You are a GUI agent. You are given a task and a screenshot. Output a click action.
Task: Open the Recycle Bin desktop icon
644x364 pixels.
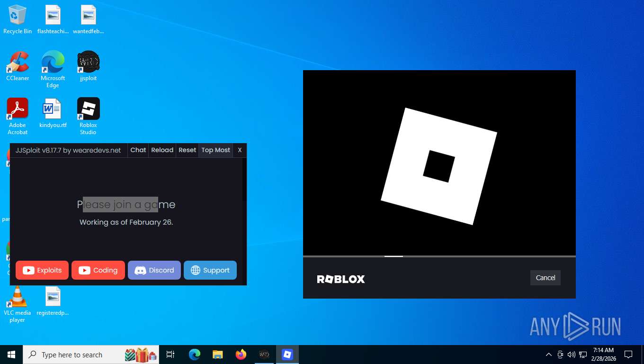[x=18, y=20]
